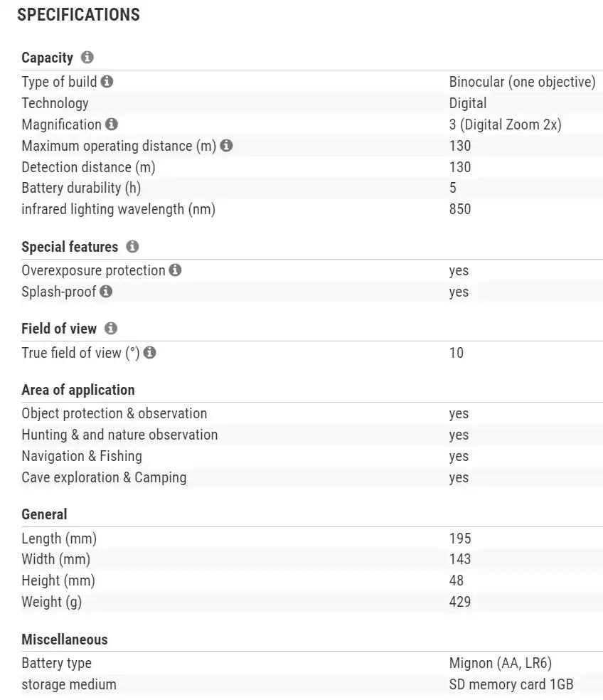603x700 pixels.
Task: Show the True field of view info icon
Action: click(150, 353)
